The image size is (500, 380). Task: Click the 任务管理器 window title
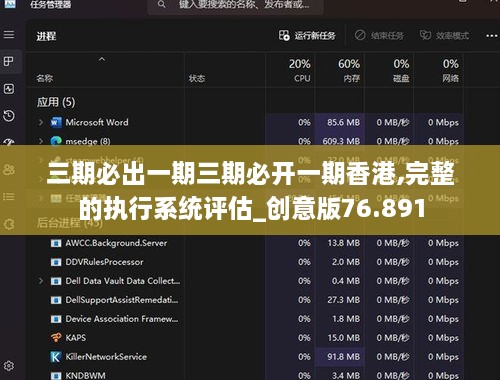tap(51, 4)
